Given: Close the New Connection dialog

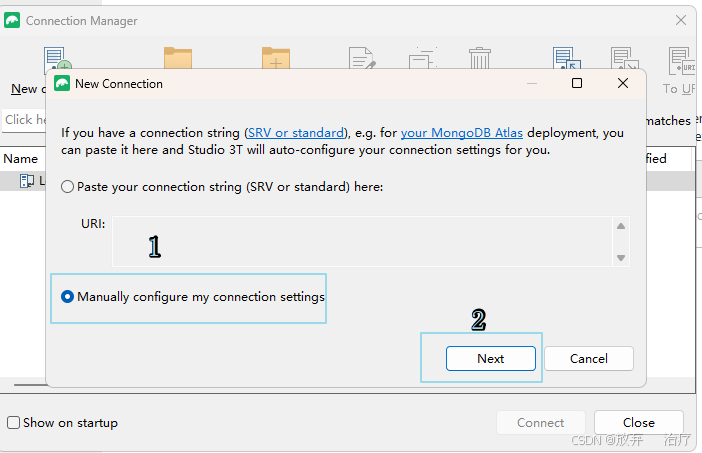Looking at the screenshot, I should [x=623, y=83].
